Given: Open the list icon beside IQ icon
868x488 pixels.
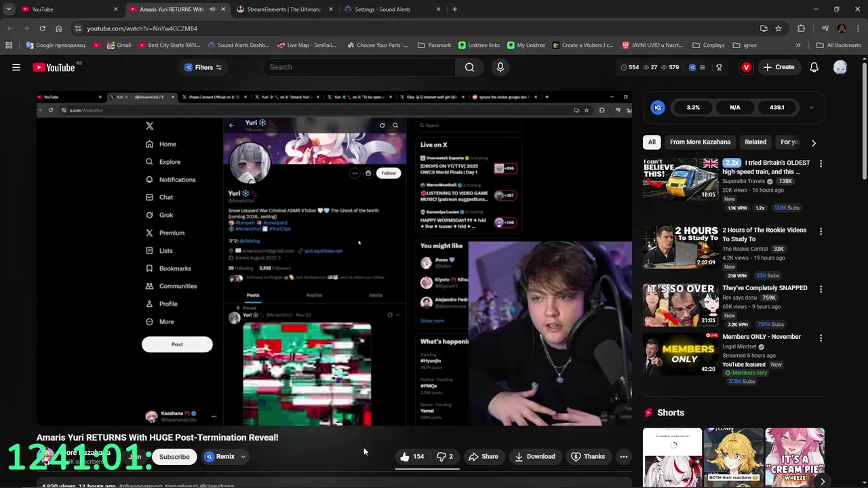Looking at the screenshot, I should (703, 67).
